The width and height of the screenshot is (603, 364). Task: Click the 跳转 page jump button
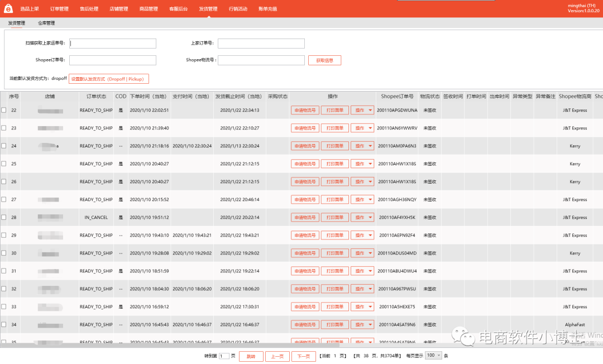251,356
